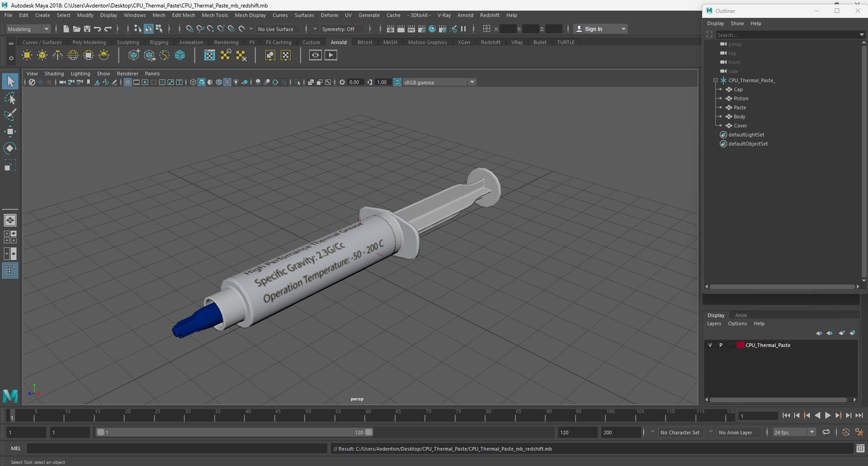The image size is (868, 466).
Task: Toggle playback P of CPU_Thermal_Paste layer
Action: click(721, 345)
